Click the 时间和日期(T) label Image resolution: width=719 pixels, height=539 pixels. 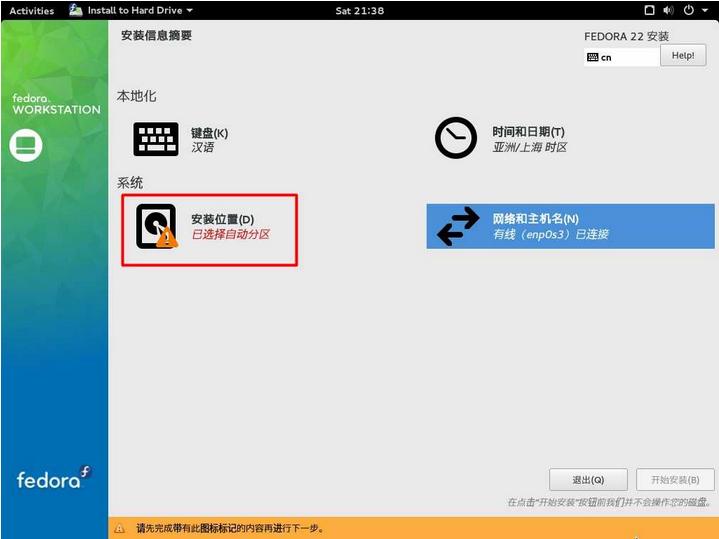click(x=529, y=132)
